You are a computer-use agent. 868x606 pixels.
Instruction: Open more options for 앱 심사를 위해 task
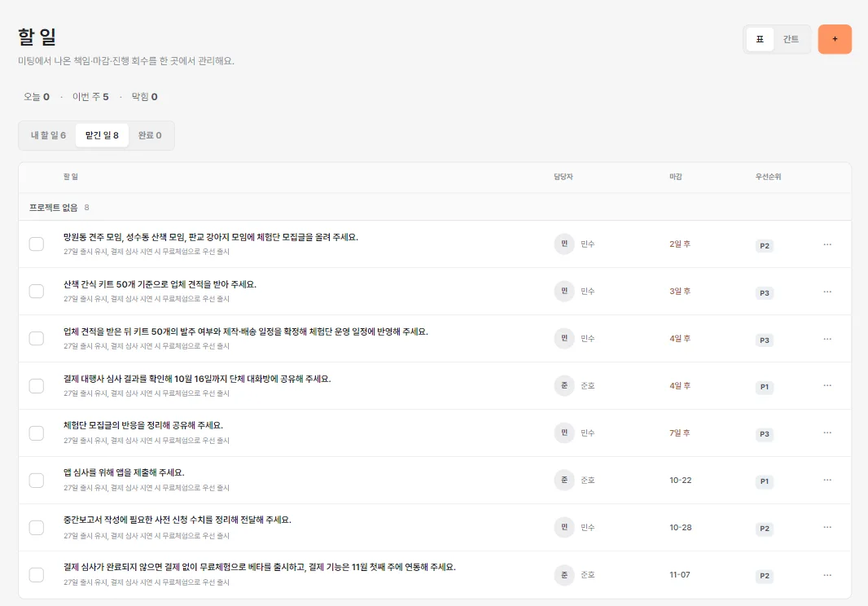click(x=827, y=480)
